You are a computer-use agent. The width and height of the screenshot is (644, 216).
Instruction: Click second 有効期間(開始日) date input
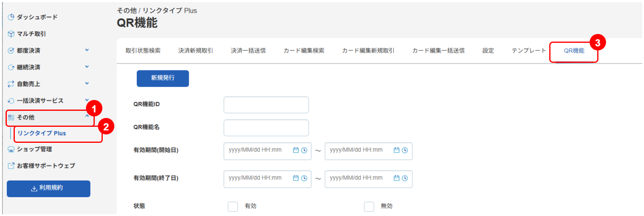tap(369, 151)
